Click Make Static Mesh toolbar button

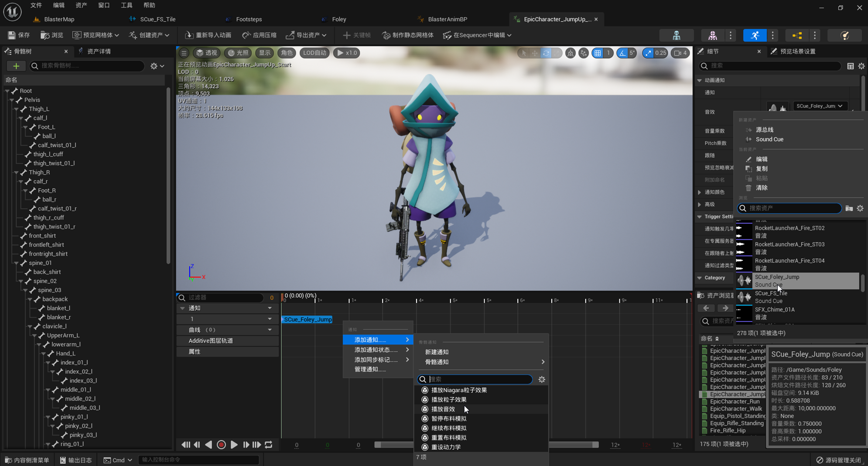pyautogui.click(x=408, y=35)
